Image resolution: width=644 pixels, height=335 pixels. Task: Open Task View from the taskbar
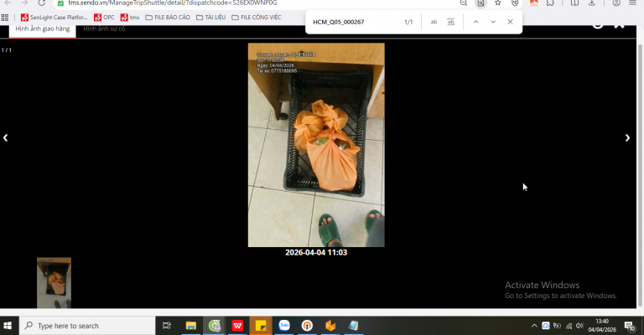(x=166, y=326)
